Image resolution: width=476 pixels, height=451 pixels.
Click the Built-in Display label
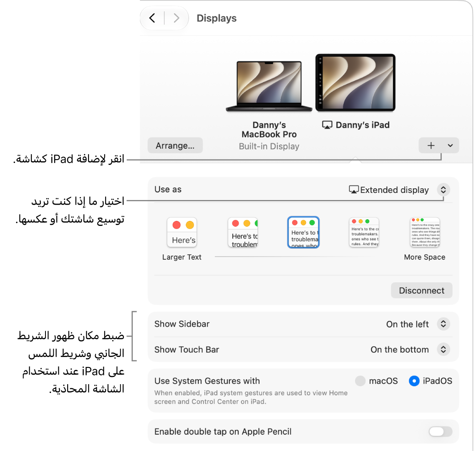pyautogui.click(x=269, y=147)
